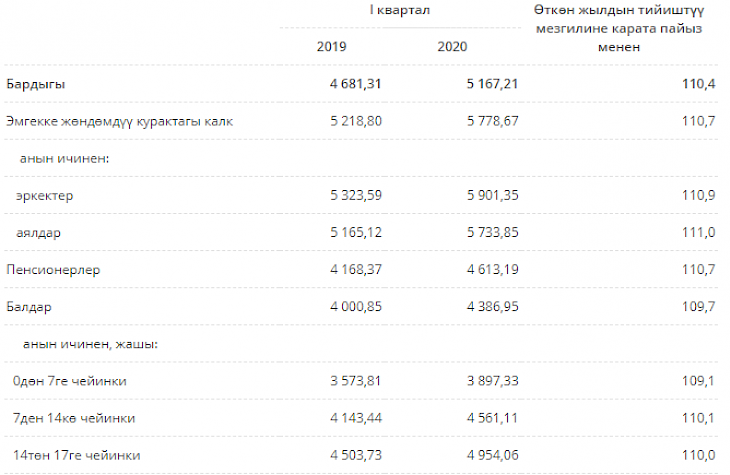The width and height of the screenshot is (730, 475).
Task: Click the 'аялдар' row label
Action: (38, 232)
